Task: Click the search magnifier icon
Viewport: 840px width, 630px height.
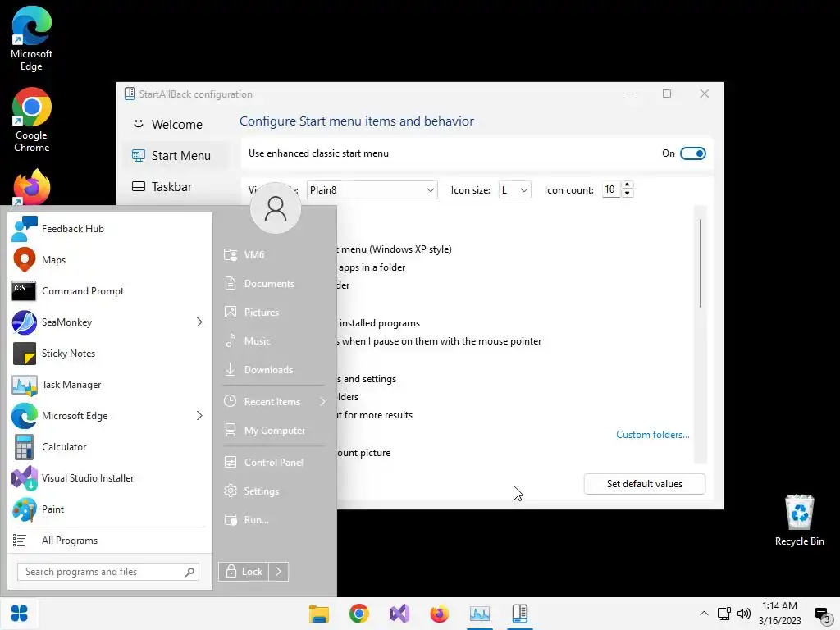Action: click(x=189, y=572)
